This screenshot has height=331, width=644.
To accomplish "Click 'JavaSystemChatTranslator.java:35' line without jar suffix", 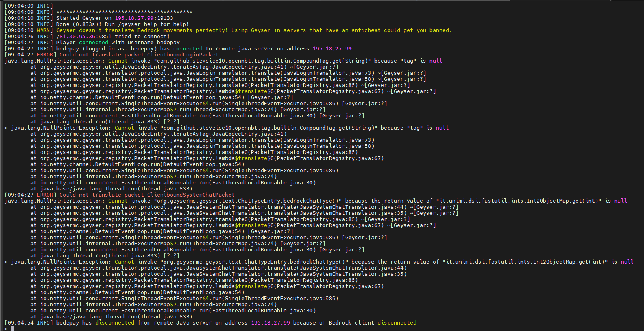I will tap(219, 274).
